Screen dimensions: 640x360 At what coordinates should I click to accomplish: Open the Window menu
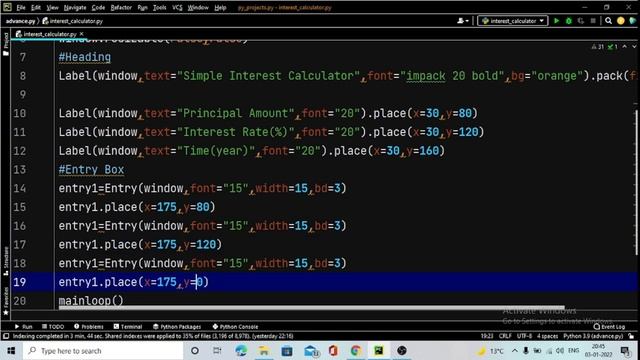[x=198, y=7]
